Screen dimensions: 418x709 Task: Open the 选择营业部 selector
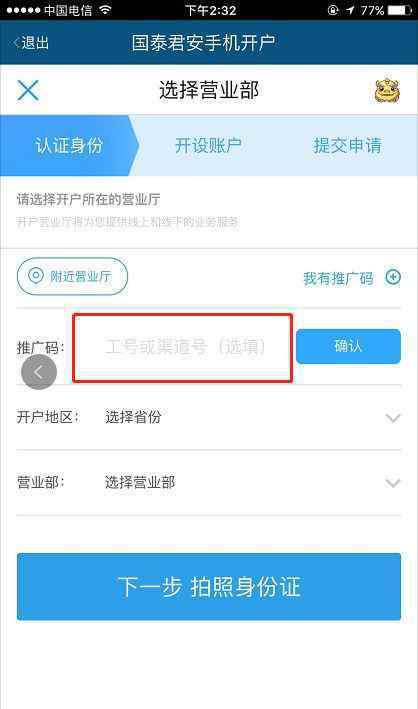(140, 482)
